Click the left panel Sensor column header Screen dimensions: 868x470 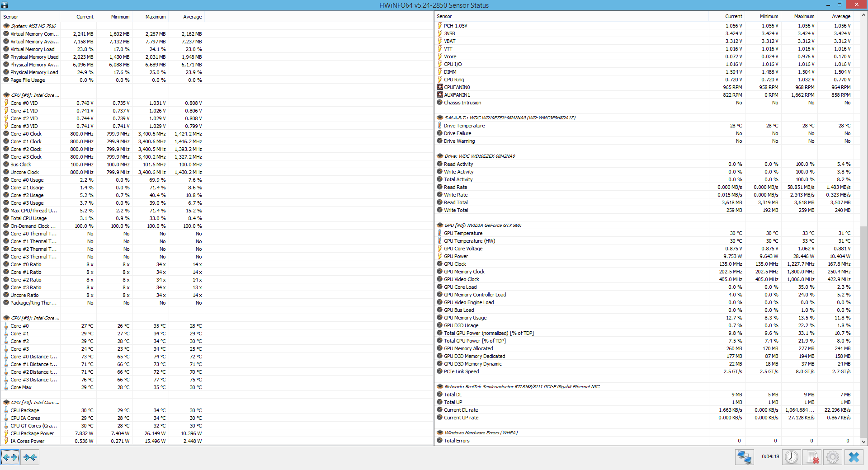click(30, 17)
